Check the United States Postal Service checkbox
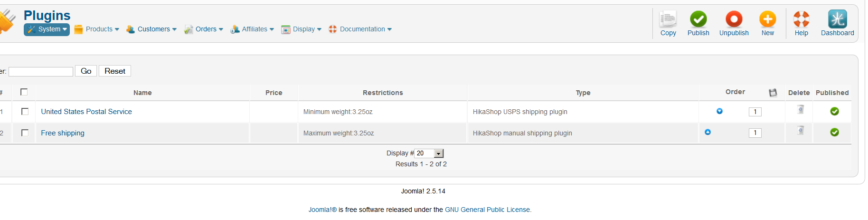The image size is (868, 220). pyautogui.click(x=25, y=112)
